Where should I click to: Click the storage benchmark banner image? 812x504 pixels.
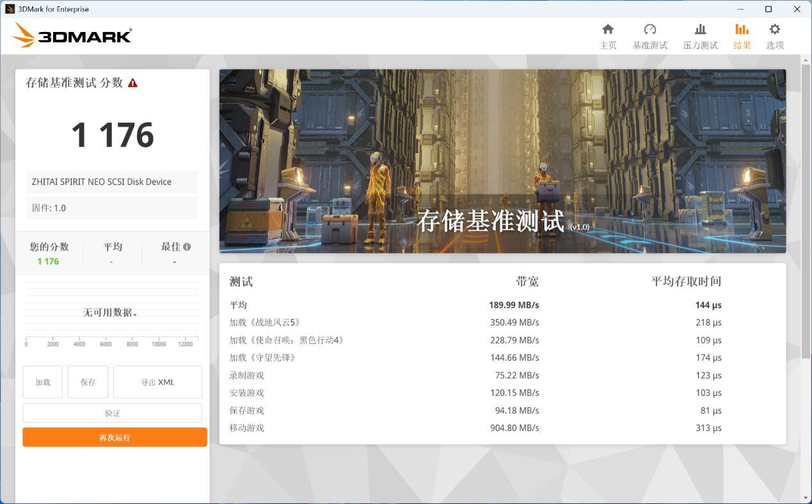(x=502, y=161)
